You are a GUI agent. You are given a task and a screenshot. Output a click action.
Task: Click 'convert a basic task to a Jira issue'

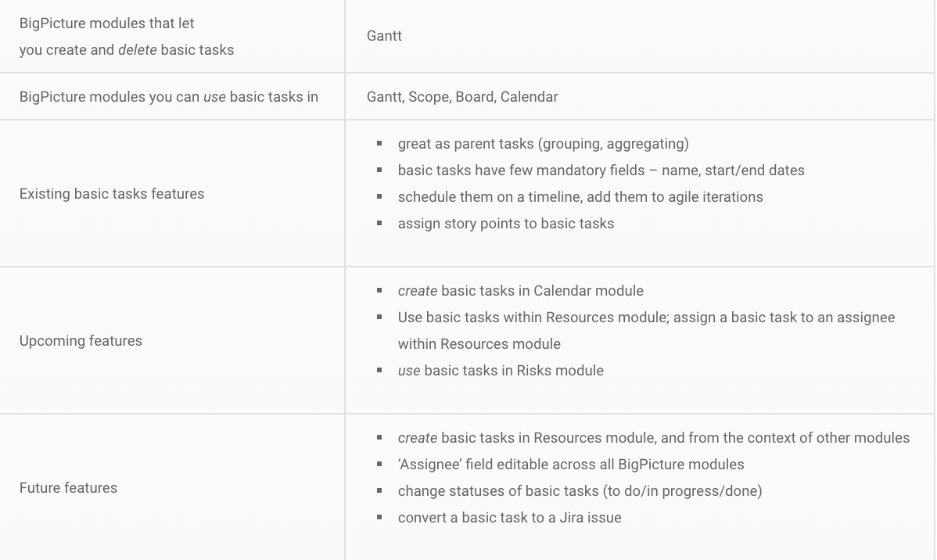[510, 518]
